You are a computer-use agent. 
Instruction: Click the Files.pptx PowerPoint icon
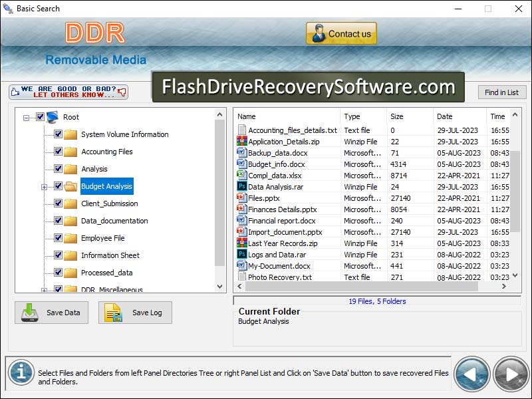point(242,198)
